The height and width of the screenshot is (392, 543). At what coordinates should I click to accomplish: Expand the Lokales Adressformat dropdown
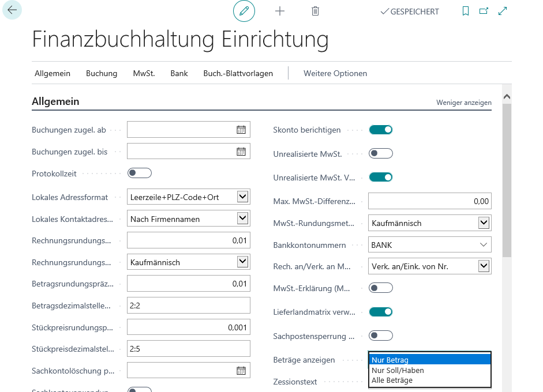click(x=242, y=197)
